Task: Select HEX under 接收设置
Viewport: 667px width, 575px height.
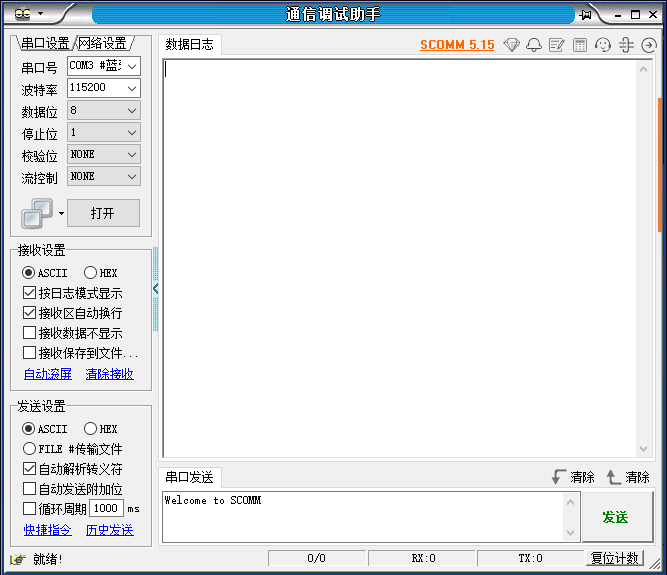Action: [100, 273]
